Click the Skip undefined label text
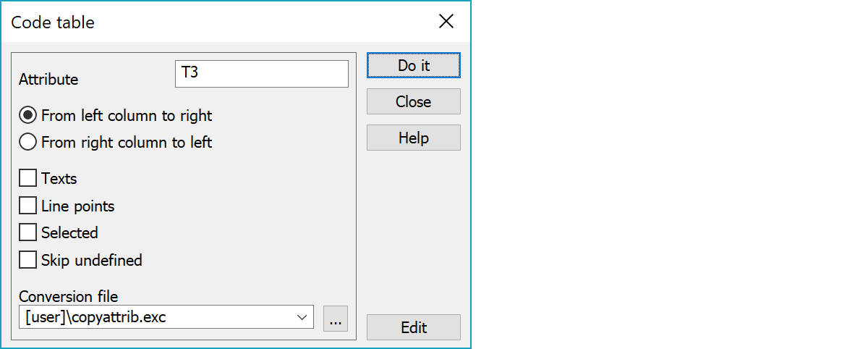Viewport: 868px width, 349px height. click(x=92, y=260)
